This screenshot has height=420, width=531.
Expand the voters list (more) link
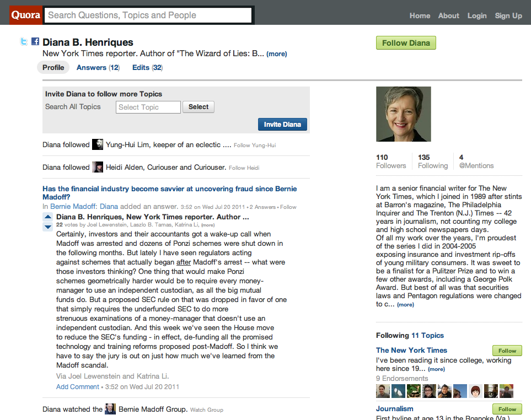(x=208, y=225)
